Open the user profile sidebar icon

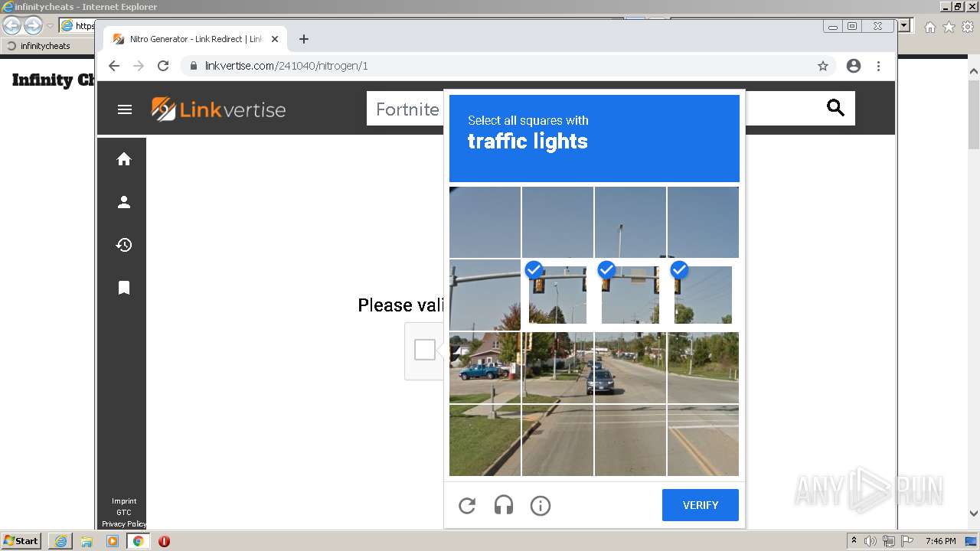123,202
